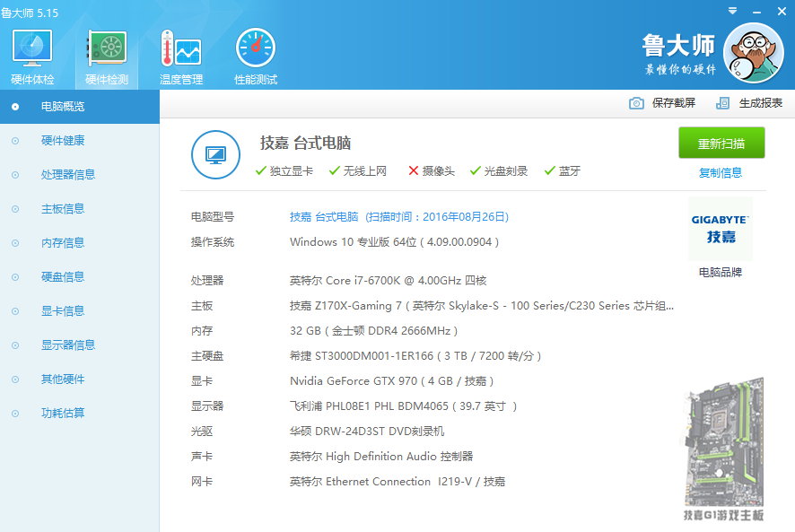Select the 硬件检测 hardware detection icon
This screenshot has width=795, height=532.
(107, 57)
